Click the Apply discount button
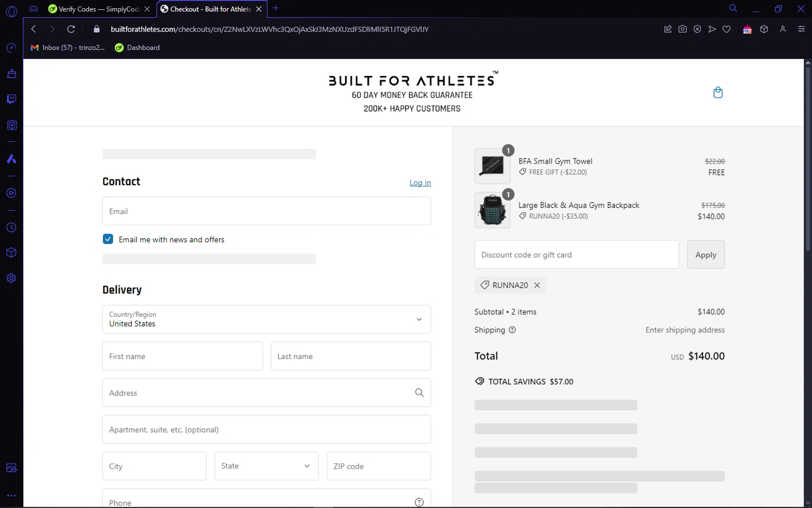Viewport: 812px width, 508px height. point(706,255)
